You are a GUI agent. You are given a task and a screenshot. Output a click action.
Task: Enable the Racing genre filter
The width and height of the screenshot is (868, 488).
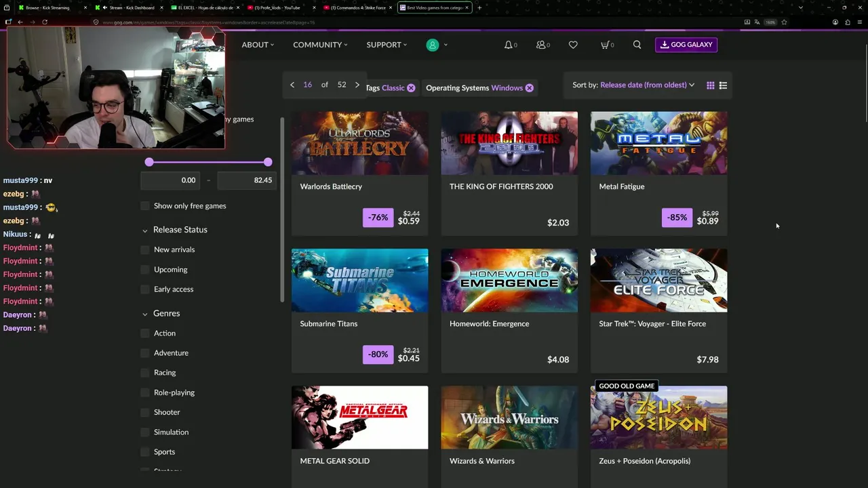pos(145,373)
